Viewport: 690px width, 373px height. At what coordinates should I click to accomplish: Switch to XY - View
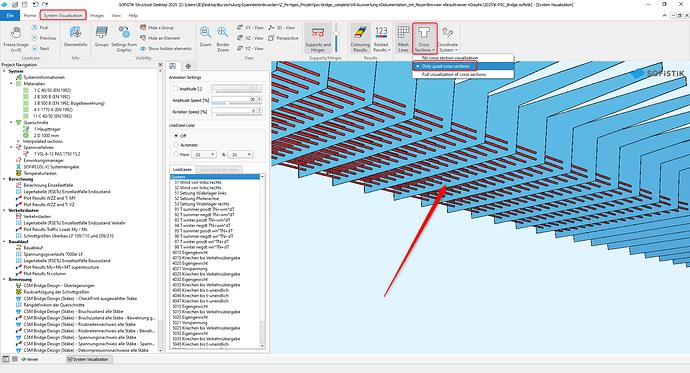250,27
